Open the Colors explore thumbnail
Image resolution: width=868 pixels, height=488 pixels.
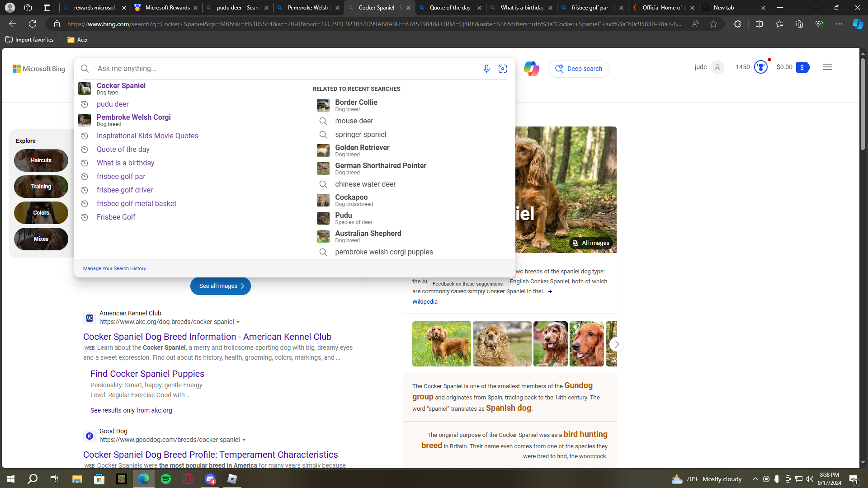tap(41, 213)
